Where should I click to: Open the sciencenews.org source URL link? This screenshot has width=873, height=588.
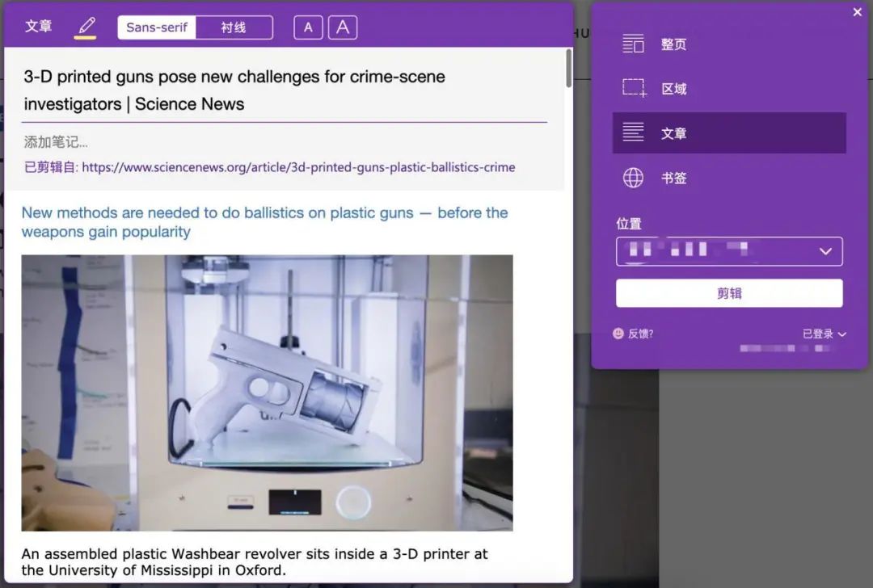tap(298, 167)
